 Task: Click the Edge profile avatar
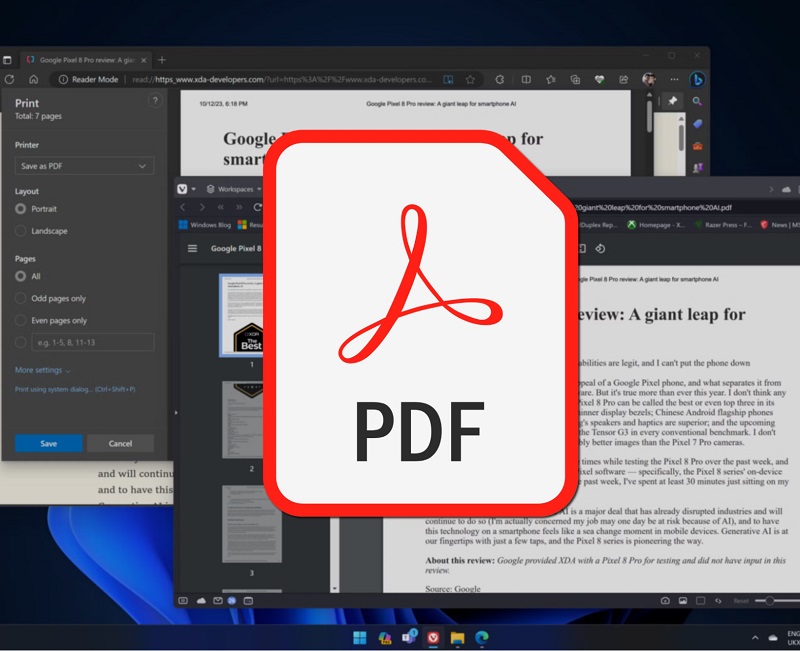647,79
